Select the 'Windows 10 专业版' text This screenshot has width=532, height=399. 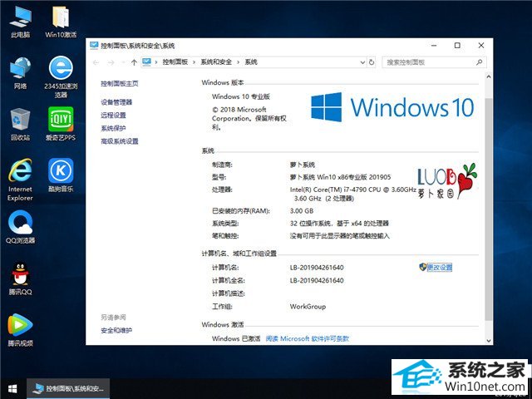[241, 96]
